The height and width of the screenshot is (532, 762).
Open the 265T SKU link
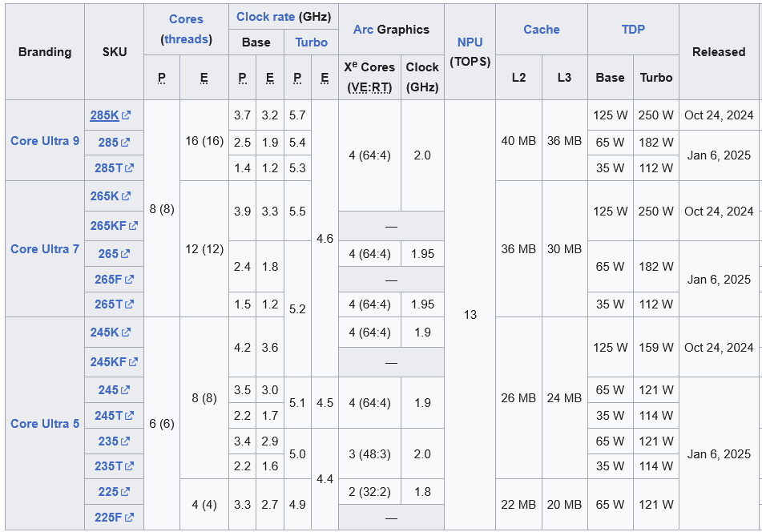(108, 304)
